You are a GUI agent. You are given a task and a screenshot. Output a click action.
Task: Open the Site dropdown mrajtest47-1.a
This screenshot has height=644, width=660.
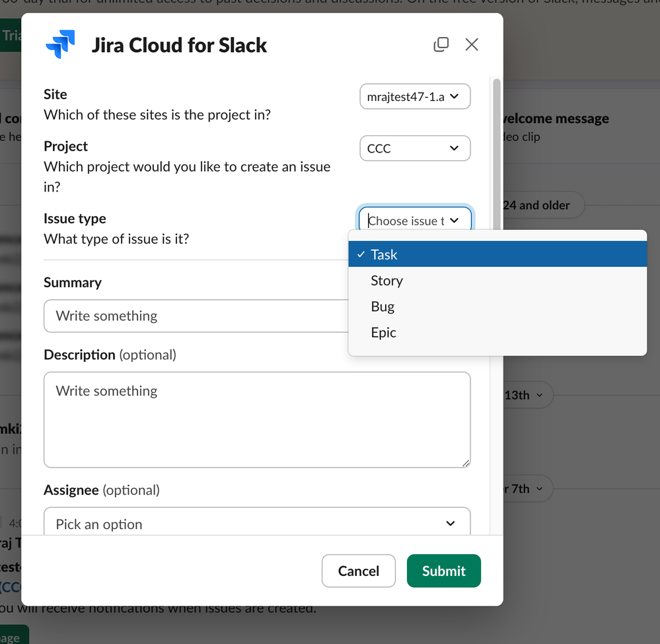point(415,96)
